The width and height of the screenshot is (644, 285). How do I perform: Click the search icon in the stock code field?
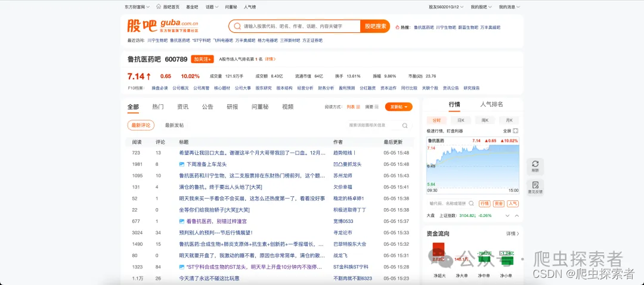click(x=471, y=204)
